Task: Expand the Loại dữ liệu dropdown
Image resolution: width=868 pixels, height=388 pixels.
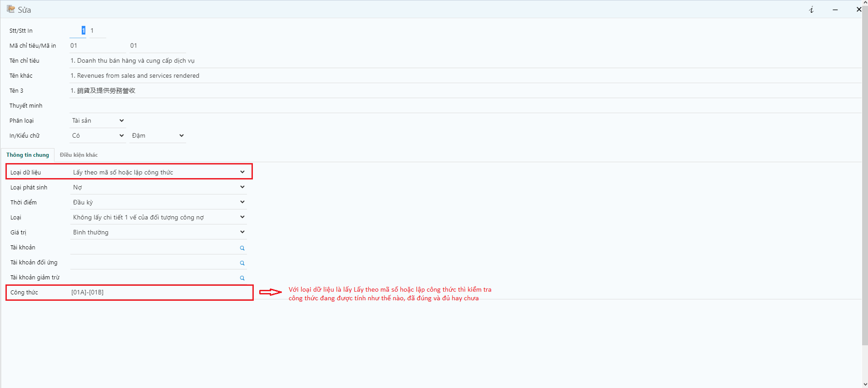Action: click(x=158, y=172)
